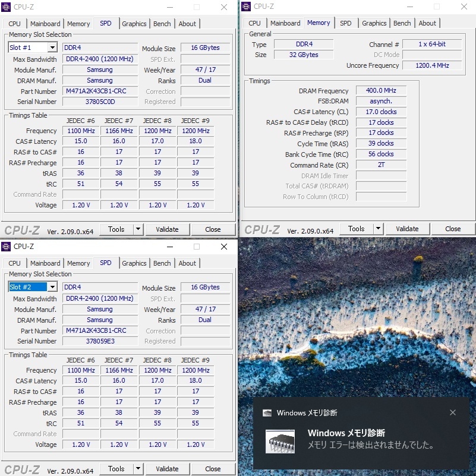
Task: Click Channel # value 1 x 64-bit
Action: click(432, 44)
